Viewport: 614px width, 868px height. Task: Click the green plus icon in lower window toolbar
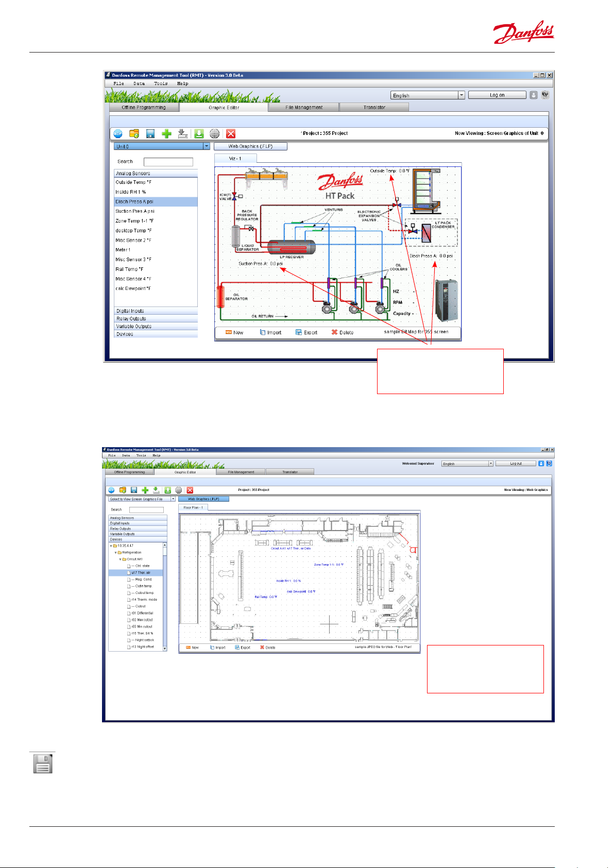(x=145, y=490)
